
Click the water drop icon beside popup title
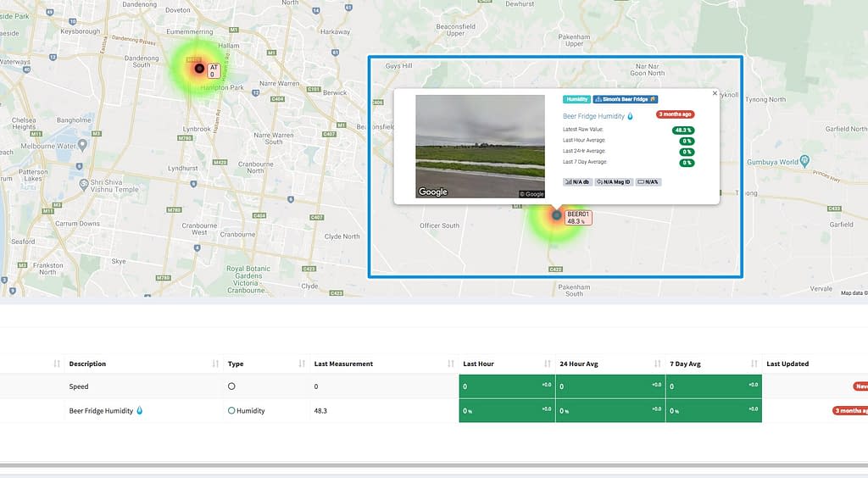tap(630, 116)
